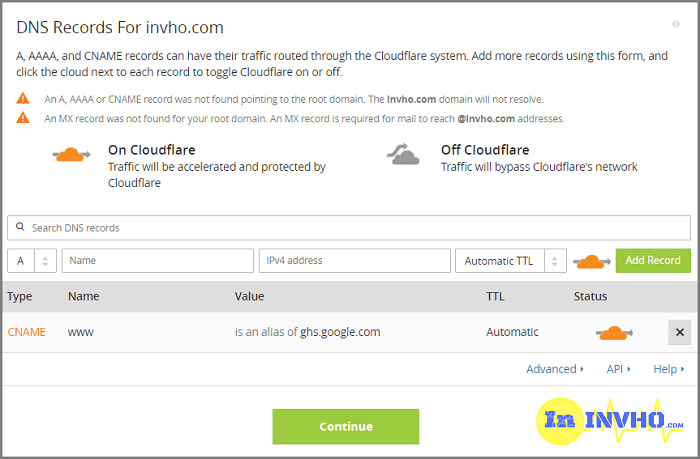Toggle Cloudflare cloud for the www record
Viewport: 700px width, 459px height.
pyautogui.click(x=614, y=332)
